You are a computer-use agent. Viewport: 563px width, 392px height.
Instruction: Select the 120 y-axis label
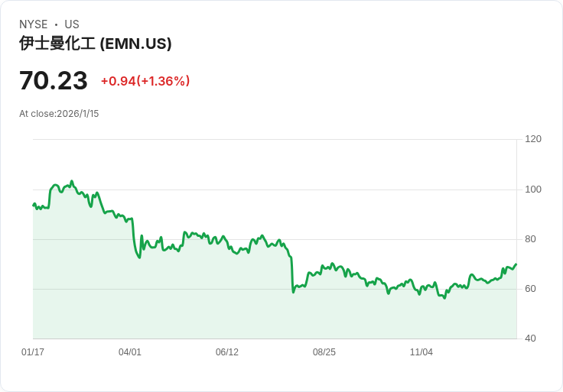coord(533,139)
